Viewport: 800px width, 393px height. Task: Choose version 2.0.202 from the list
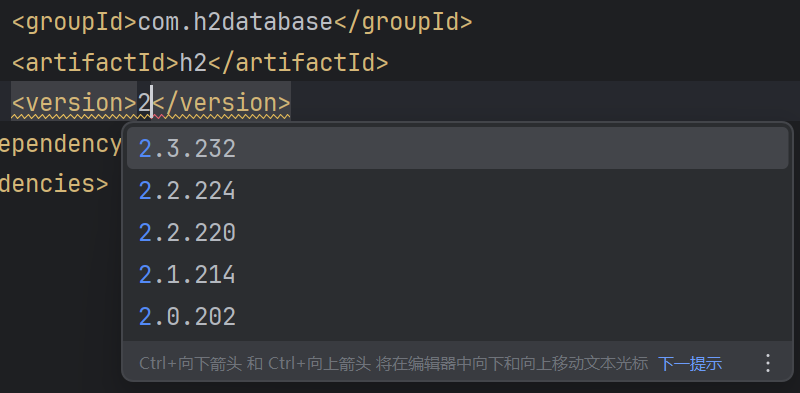(x=457, y=316)
